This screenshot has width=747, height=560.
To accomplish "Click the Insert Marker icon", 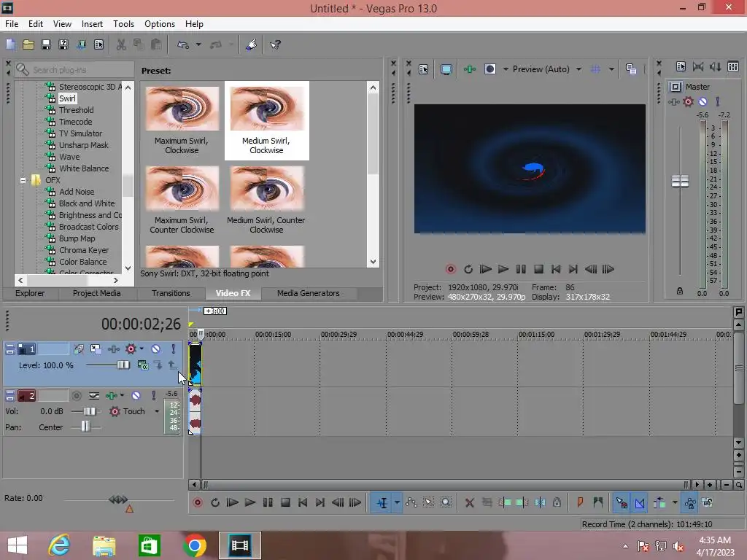I will (x=580, y=502).
